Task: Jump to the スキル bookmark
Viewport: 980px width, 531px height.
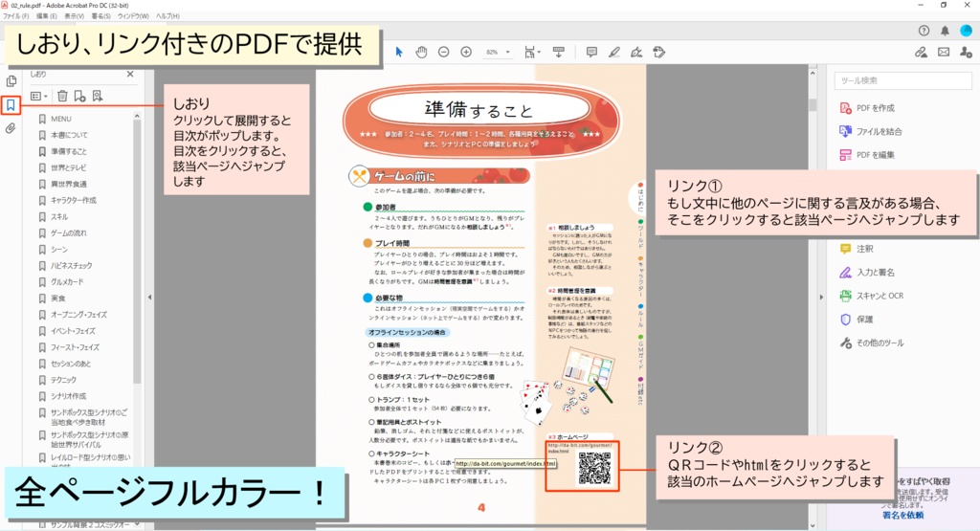Action: (59, 216)
